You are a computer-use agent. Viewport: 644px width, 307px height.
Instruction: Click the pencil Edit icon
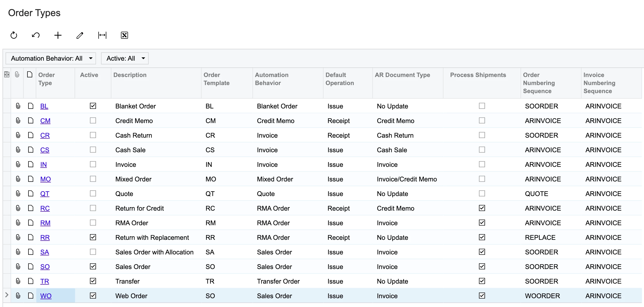point(80,35)
